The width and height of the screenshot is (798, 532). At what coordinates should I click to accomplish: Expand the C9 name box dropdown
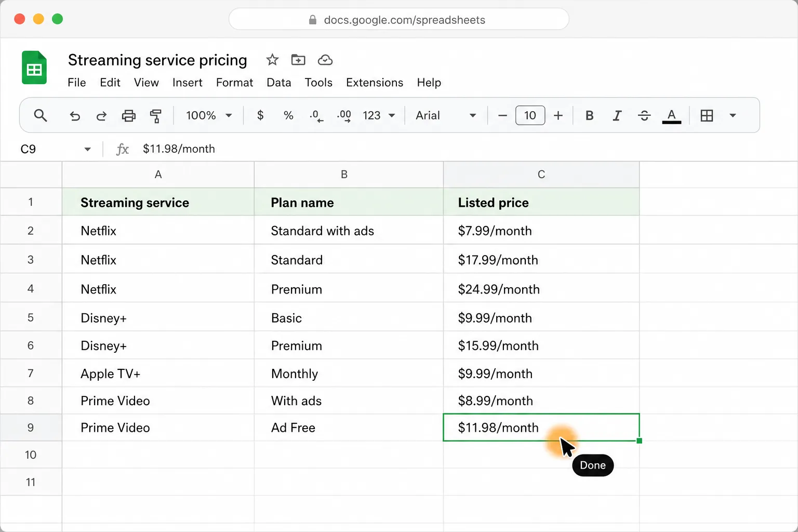[x=87, y=149]
